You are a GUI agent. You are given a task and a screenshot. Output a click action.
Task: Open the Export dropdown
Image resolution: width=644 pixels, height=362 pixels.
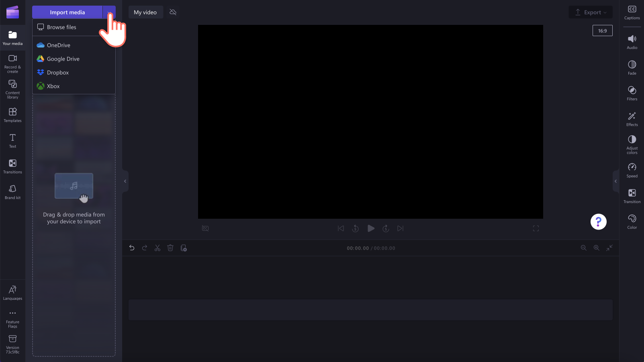pyautogui.click(x=591, y=12)
